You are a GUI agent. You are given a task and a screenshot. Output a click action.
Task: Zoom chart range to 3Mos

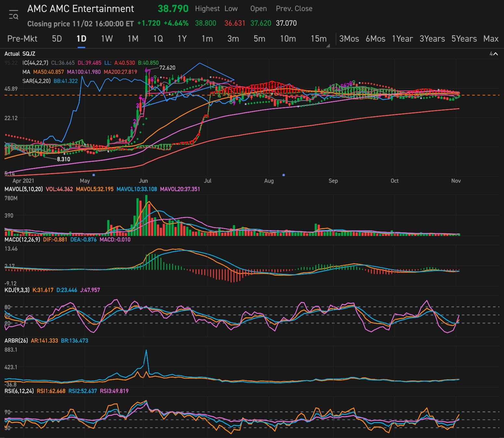click(349, 39)
